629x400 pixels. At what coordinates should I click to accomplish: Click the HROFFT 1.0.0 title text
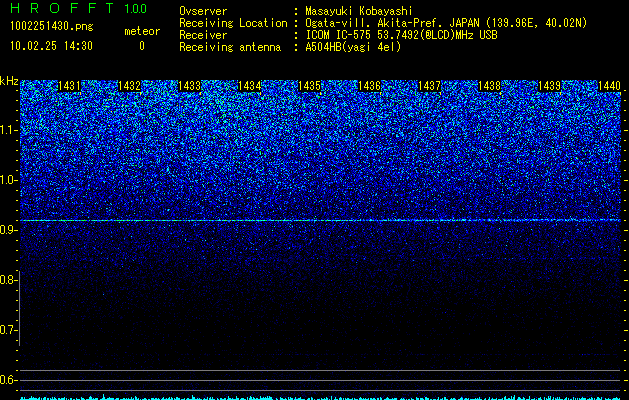pyautogui.click(x=78, y=8)
